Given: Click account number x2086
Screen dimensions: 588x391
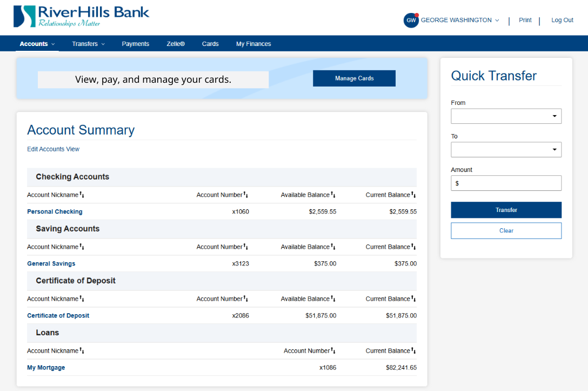Looking at the screenshot, I should coord(240,316).
